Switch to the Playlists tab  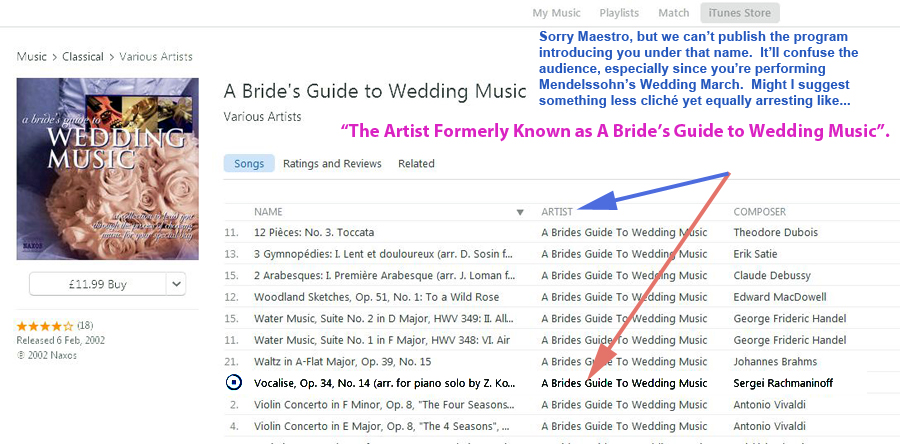point(619,13)
